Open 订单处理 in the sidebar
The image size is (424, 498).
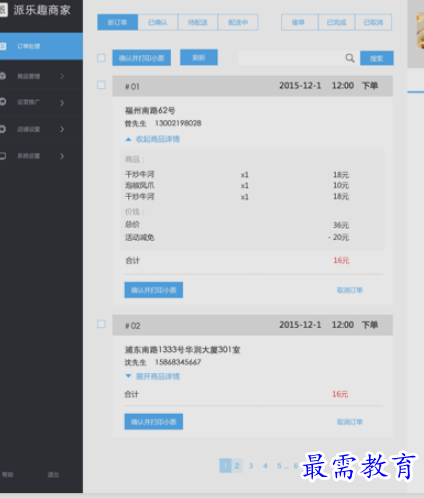[x=41, y=46]
